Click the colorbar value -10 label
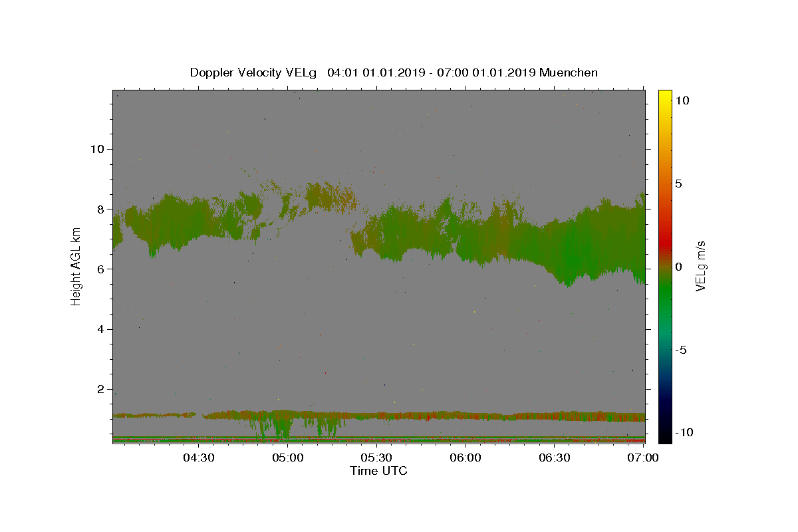The width and height of the screenshot is (798, 532). tap(684, 433)
